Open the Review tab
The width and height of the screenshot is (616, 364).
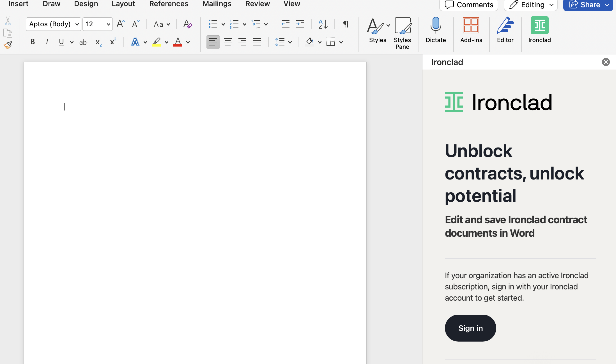pyautogui.click(x=258, y=4)
